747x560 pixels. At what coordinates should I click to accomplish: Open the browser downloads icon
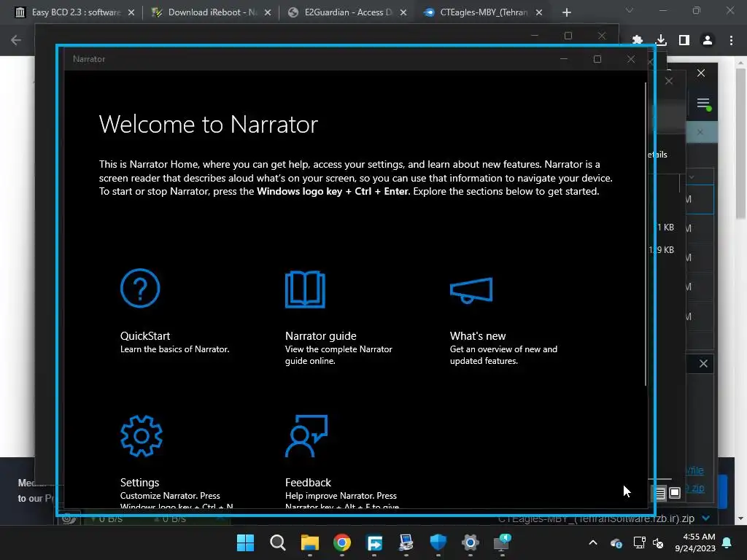pyautogui.click(x=661, y=41)
